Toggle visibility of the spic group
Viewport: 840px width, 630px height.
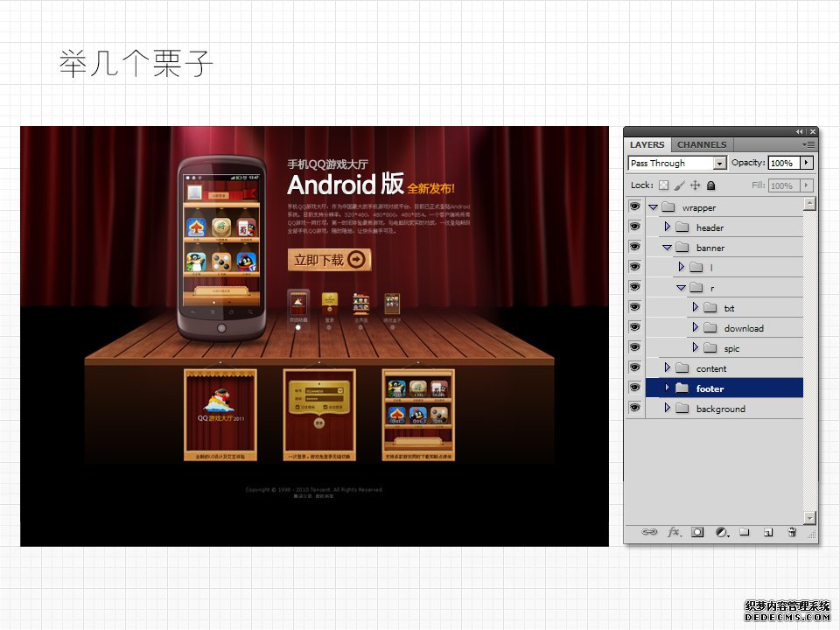point(635,347)
